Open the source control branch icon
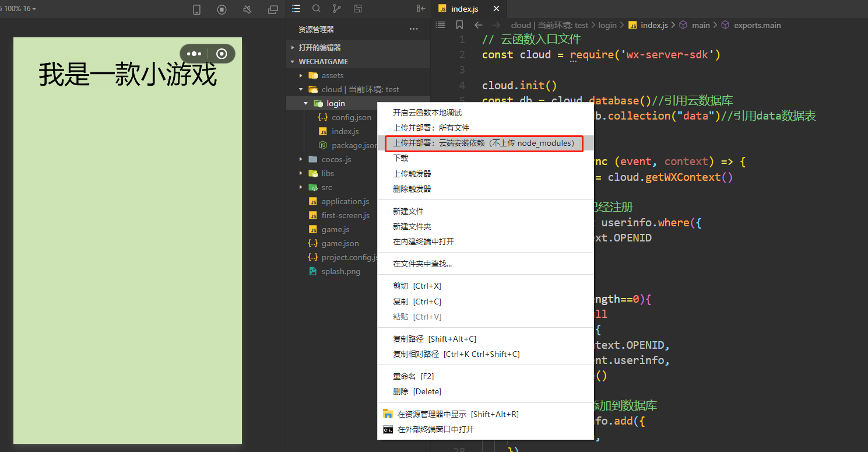The width and height of the screenshot is (868, 452). [337, 9]
